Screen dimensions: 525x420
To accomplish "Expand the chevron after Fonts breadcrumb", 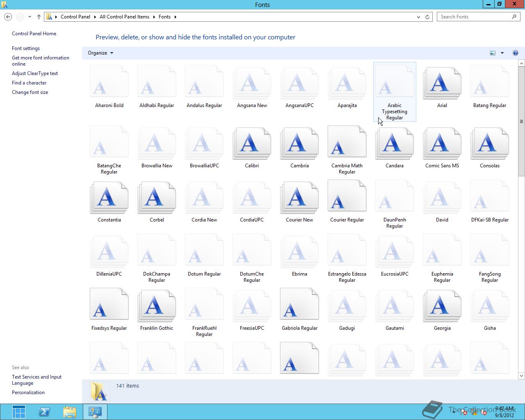I will pyautogui.click(x=175, y=17).
